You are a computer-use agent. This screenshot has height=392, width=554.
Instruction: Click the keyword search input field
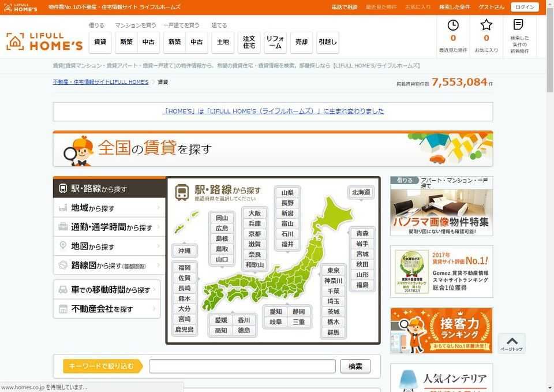click(x=242, y=366)
